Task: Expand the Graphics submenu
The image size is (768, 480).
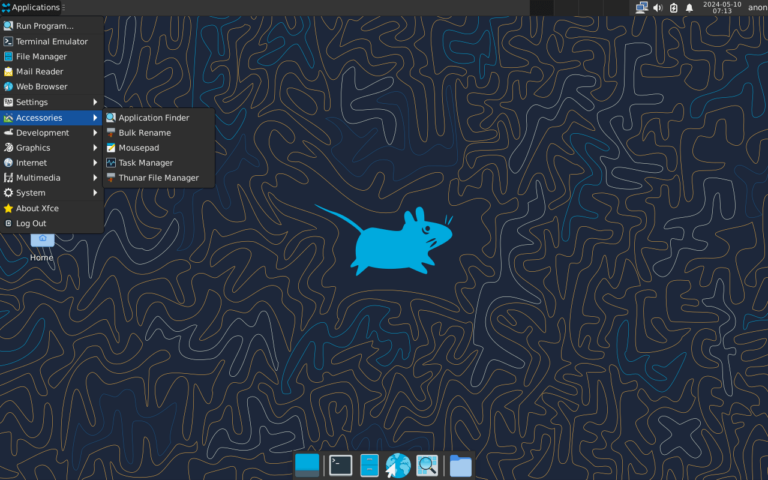Action: tap(52, 147)
